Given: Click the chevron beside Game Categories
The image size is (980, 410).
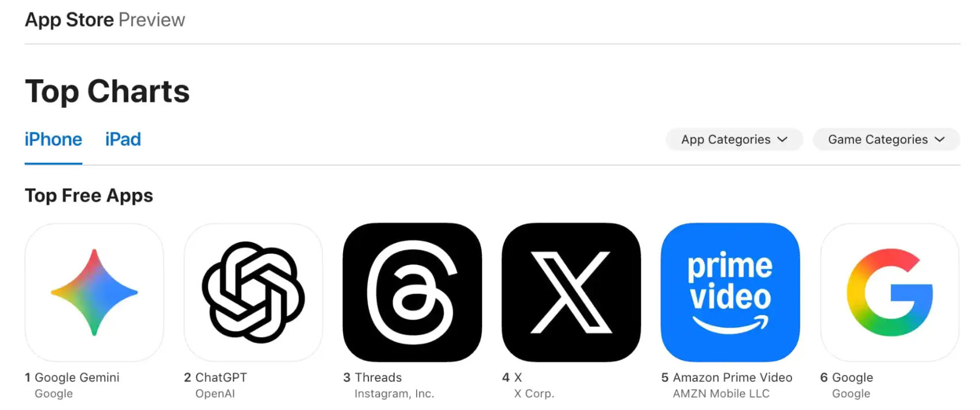Looking at the screenshot, I should 940,140.
